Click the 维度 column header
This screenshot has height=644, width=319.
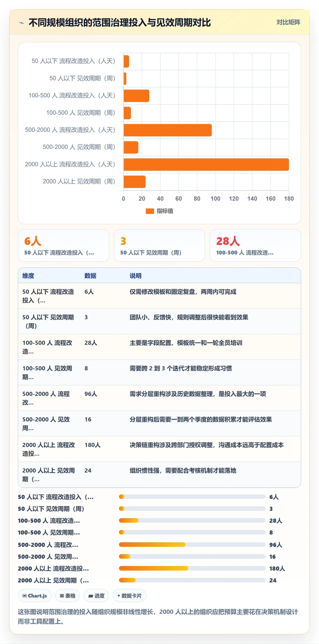[28, 276]
